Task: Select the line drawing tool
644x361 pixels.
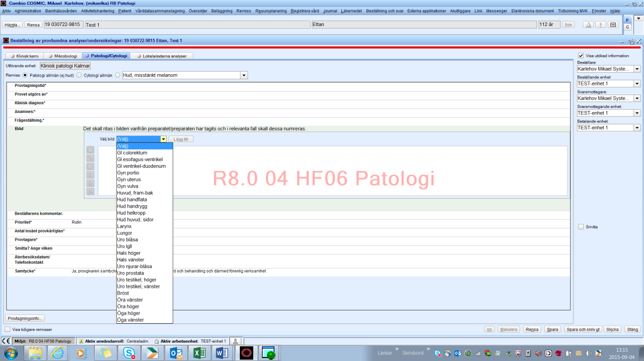Action: (90, 158)
